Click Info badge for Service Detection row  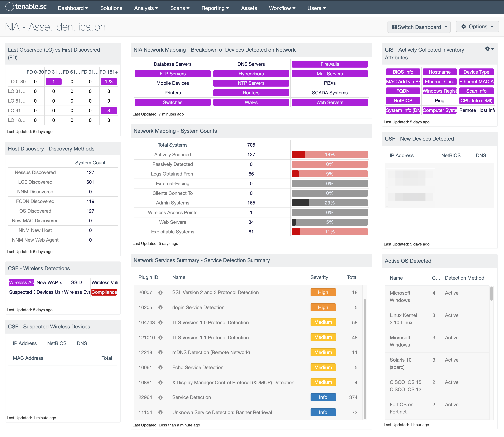[x=323, y=397]
